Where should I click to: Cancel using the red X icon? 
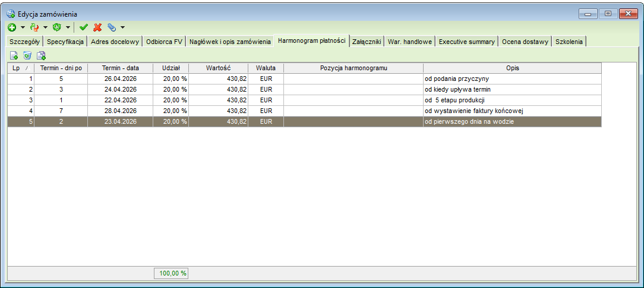pos(97,27)
